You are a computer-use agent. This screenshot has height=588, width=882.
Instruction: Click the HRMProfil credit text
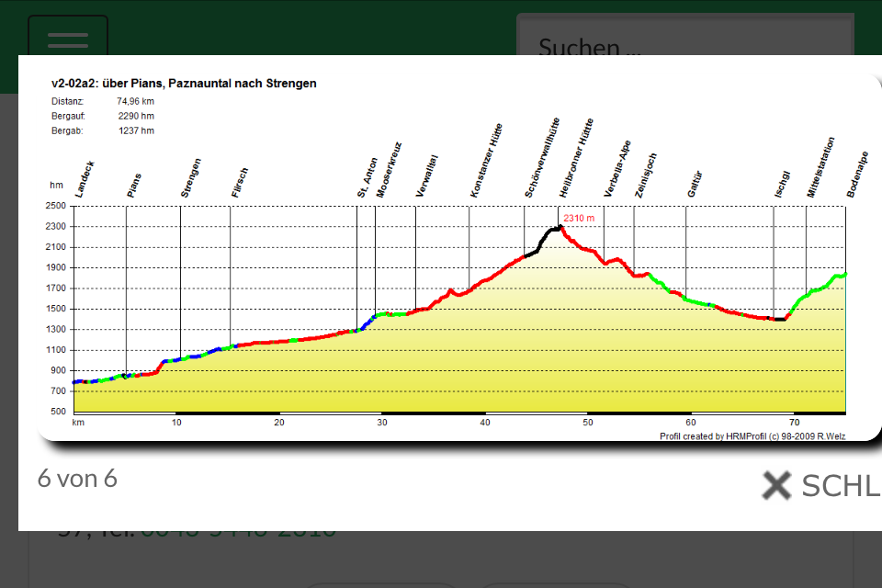coord(752,436)
